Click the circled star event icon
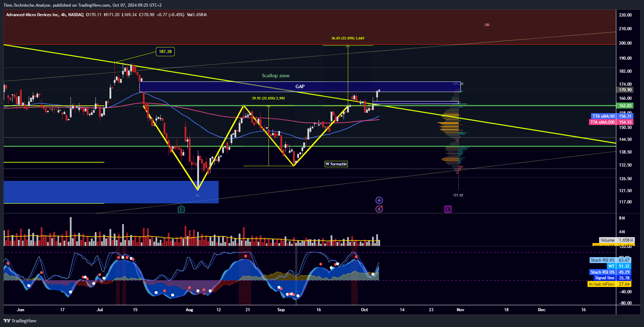This screenshot has height=327, width=644. [379, 200]
